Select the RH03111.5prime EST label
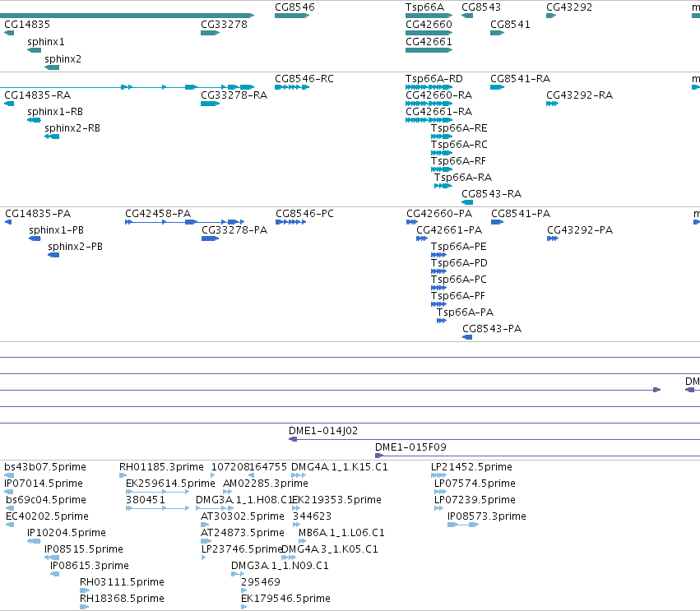The image size is (700, 611). point(122,582)
